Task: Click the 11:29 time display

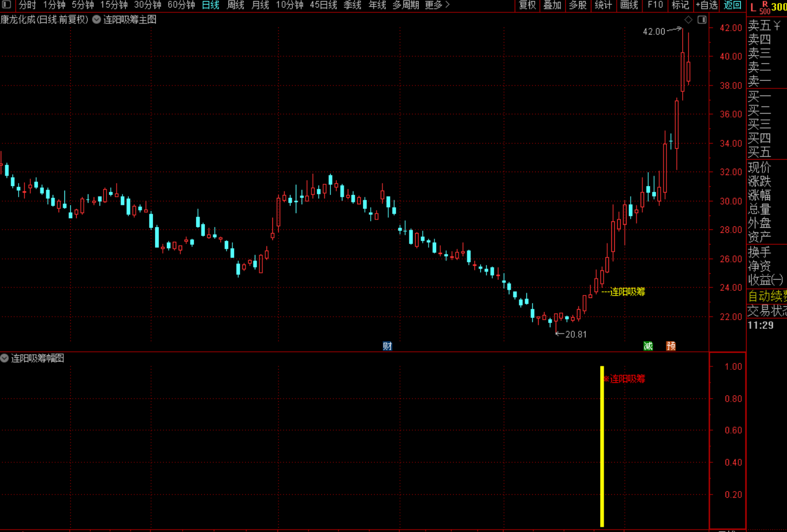Action: point(760,325)
